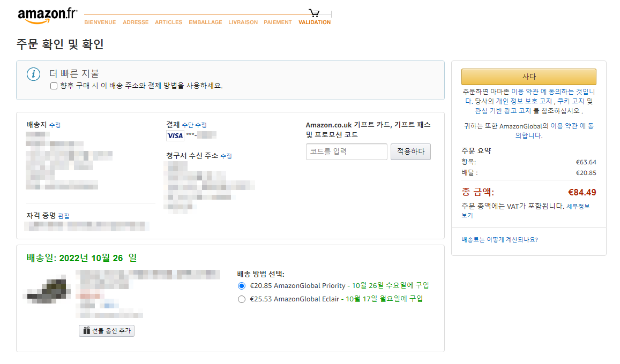Viewport: 620px width, 364px height.
Task: Click the info icon in faster checkout box
Action: (34, 74)
